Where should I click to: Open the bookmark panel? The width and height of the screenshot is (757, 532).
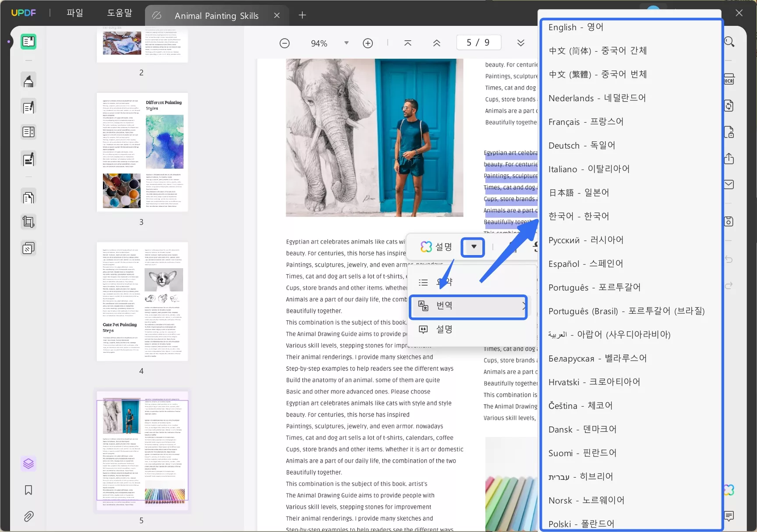[28, 490]
